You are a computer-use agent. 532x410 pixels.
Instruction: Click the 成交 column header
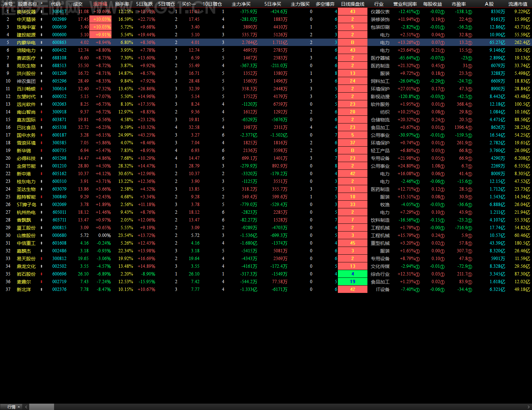[x=78, y=4]
